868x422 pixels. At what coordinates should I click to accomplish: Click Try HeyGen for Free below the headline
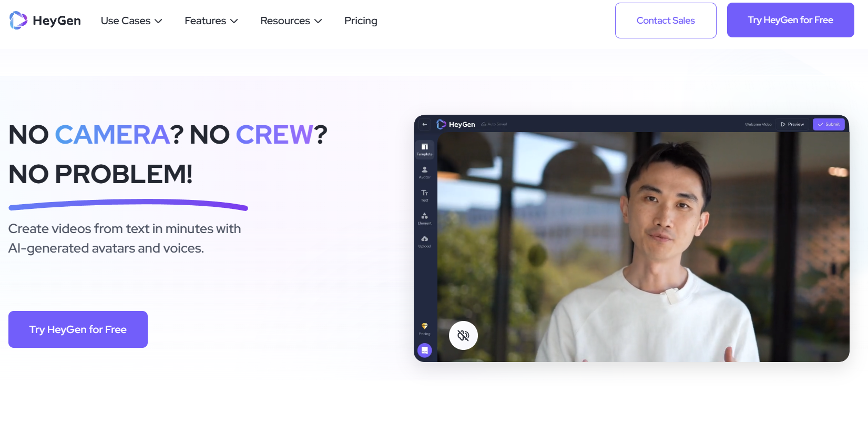(78, 329)
